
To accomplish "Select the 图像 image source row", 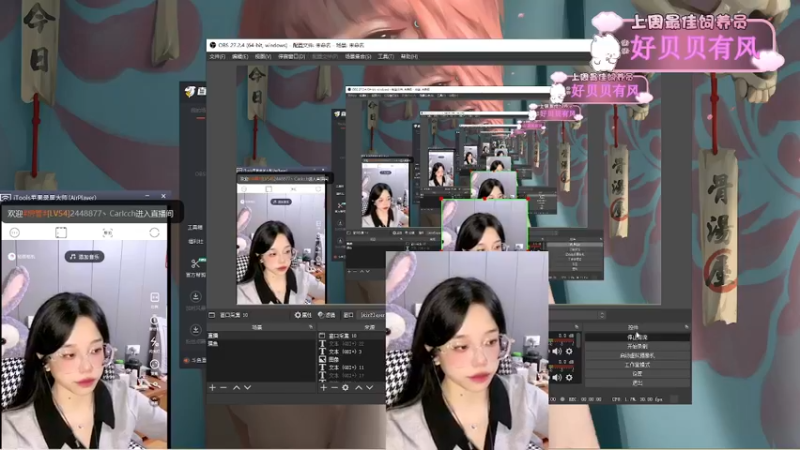I will [x=351, y=359].
